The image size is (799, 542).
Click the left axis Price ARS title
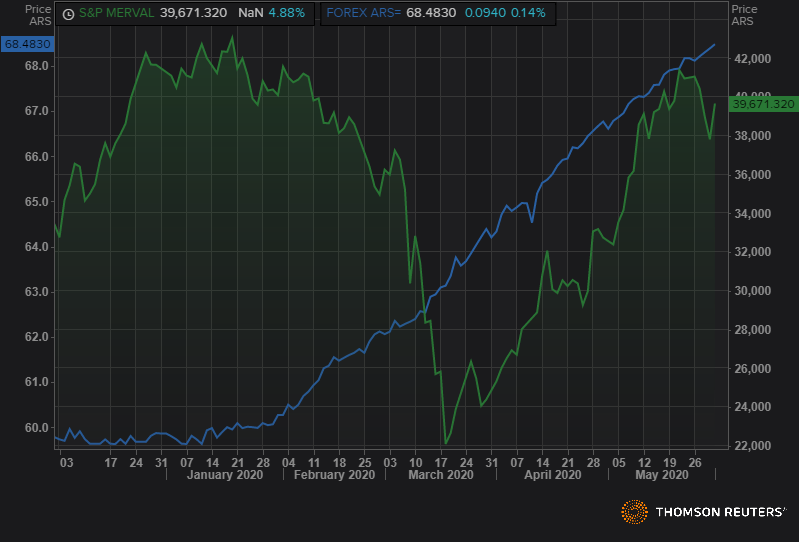39,15
